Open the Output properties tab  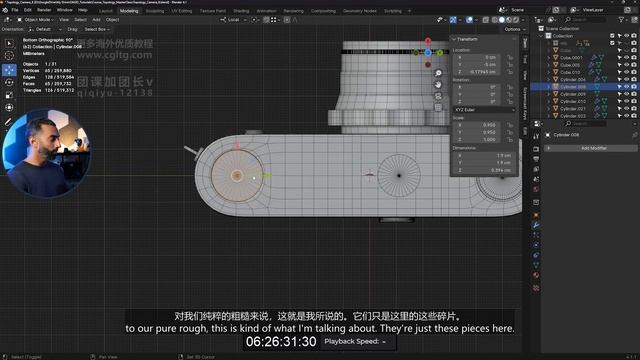click(536, 159)
